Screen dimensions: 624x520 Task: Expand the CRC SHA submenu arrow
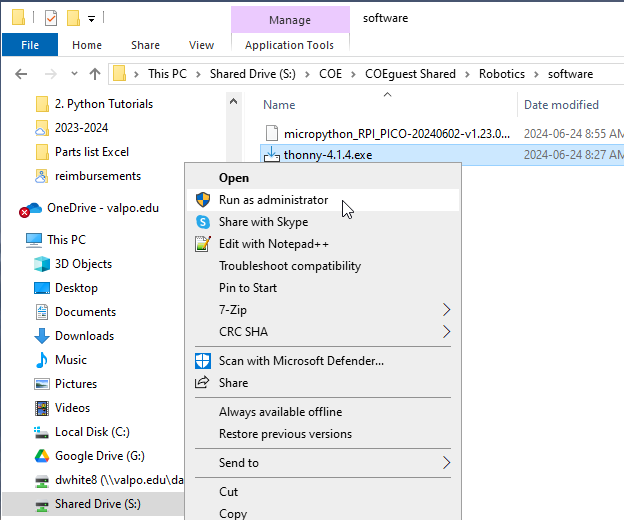click(447, 331)
